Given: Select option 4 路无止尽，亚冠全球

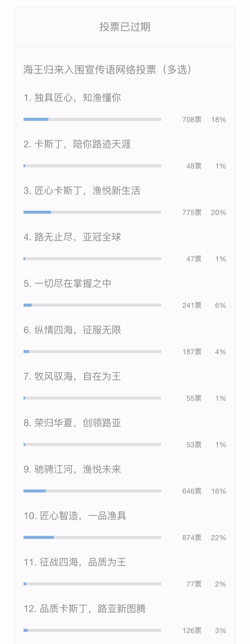Looking at the screenshot, I should [72, 237].
